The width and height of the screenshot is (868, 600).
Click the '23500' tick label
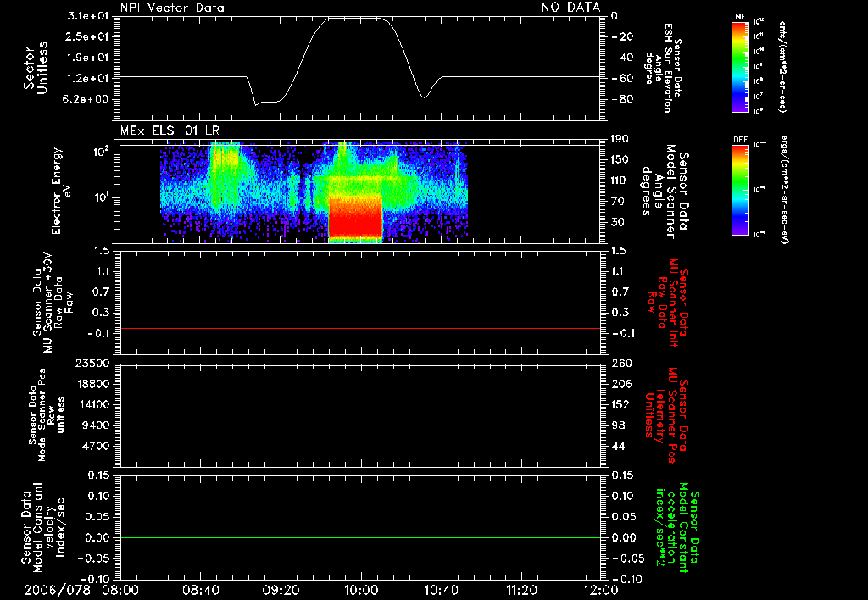click(92, 363)
